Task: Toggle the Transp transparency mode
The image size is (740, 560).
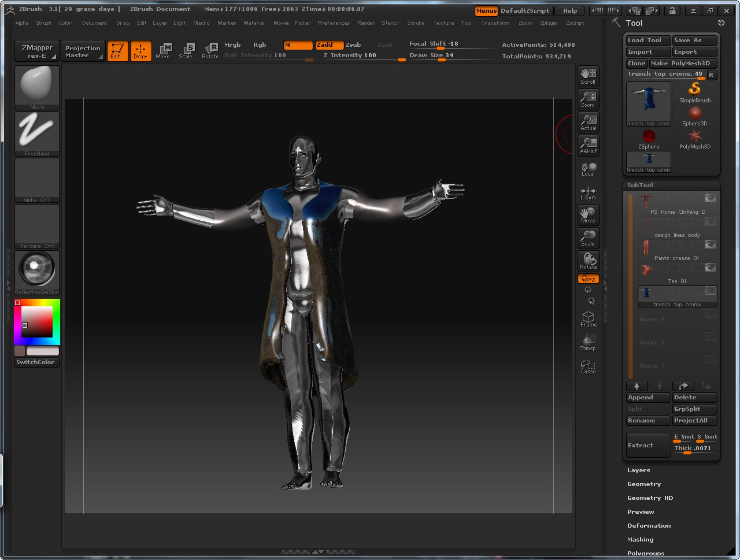Action: pyautogui.click(x=588, y=343)
